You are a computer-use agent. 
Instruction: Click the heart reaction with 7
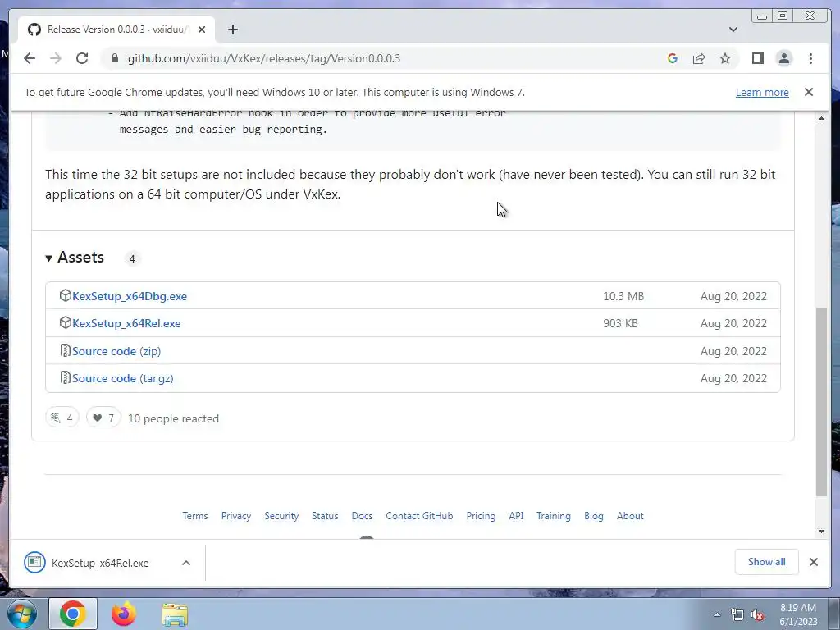coord(103,418)
